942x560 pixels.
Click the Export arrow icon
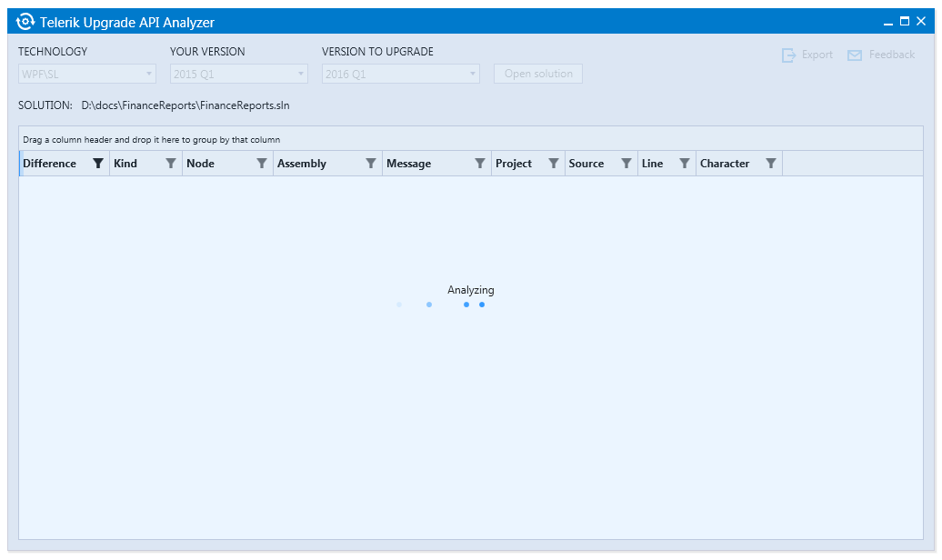[x=788, y=55]
